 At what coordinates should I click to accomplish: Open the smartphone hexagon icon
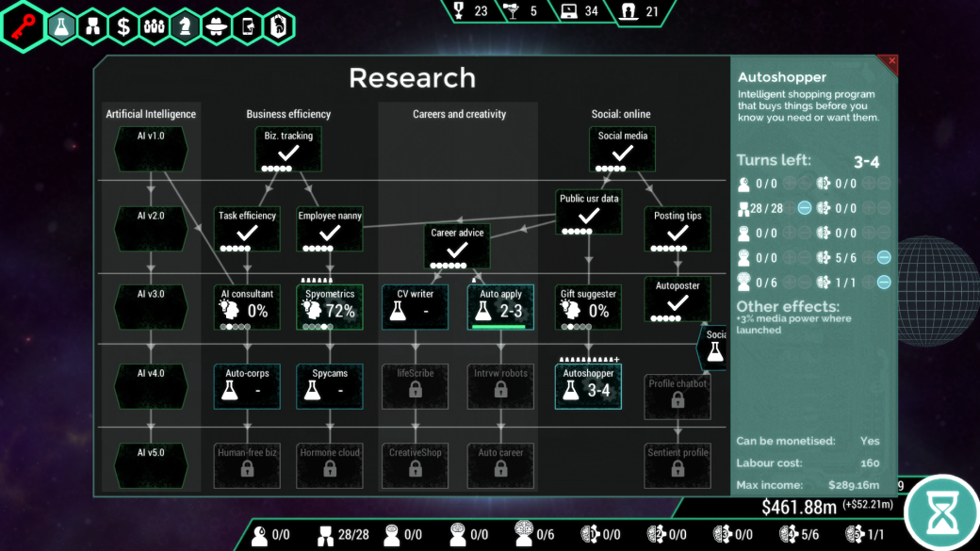point(248,26)
